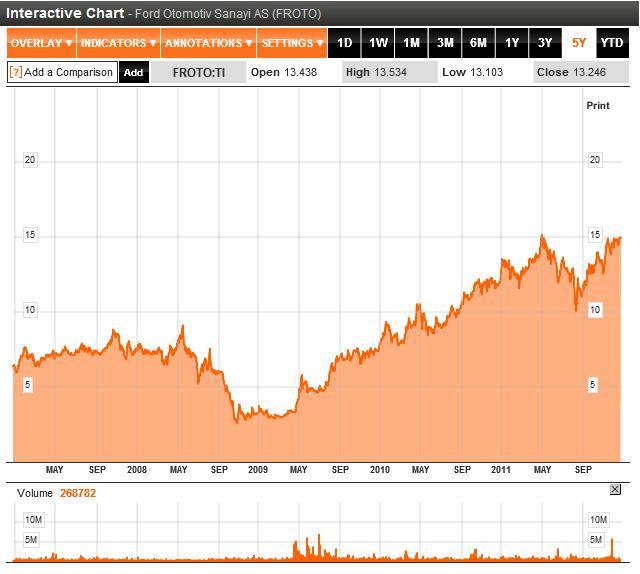Click the left 5M volume axis label
Screen dimensions: 640x574
pos(31,540)
